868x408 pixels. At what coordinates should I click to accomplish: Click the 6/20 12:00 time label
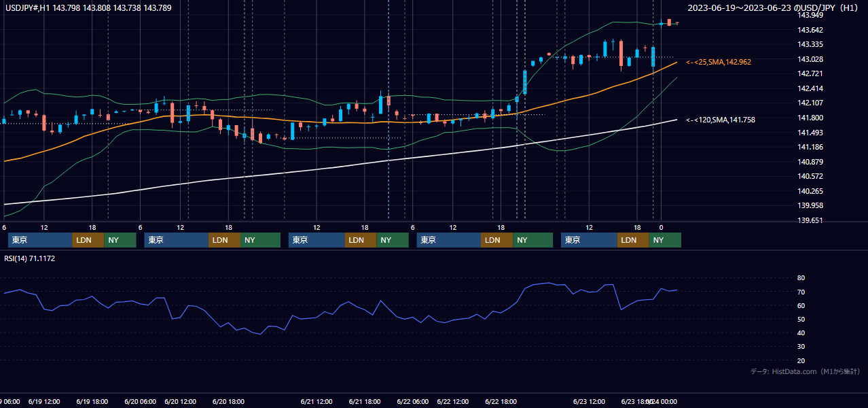click(x=180, y=402)
